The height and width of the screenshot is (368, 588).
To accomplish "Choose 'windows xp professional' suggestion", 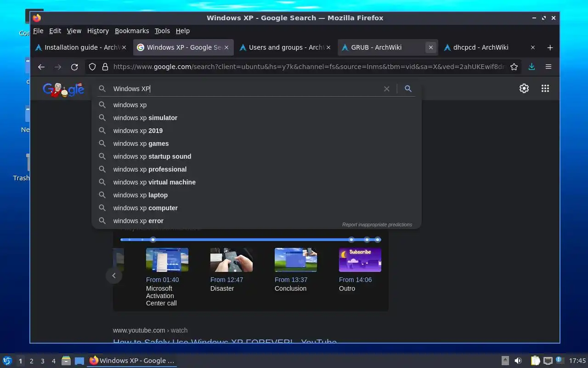I will pos(256,169).
